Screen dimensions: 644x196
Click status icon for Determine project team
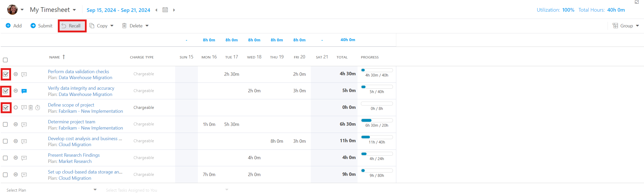[x=16, y=124]
